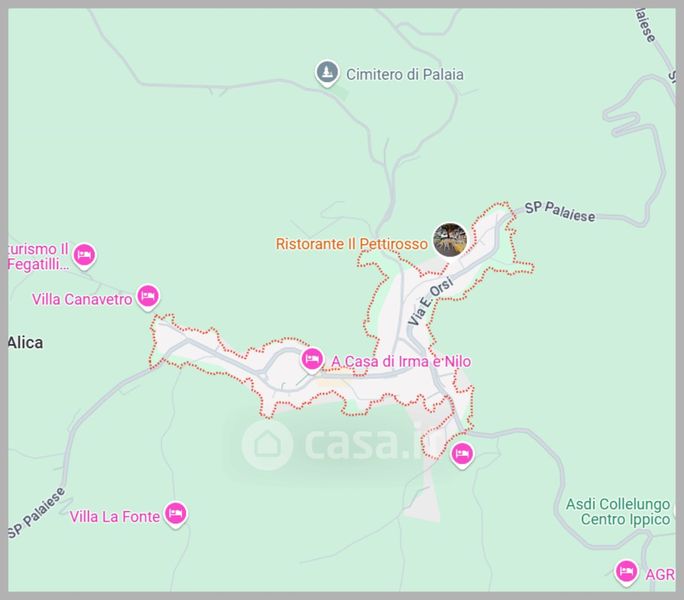This screenshot has width=684, height=600.
Task: Click the SP Palaiese road label near Ristorante
Action: 560,212
